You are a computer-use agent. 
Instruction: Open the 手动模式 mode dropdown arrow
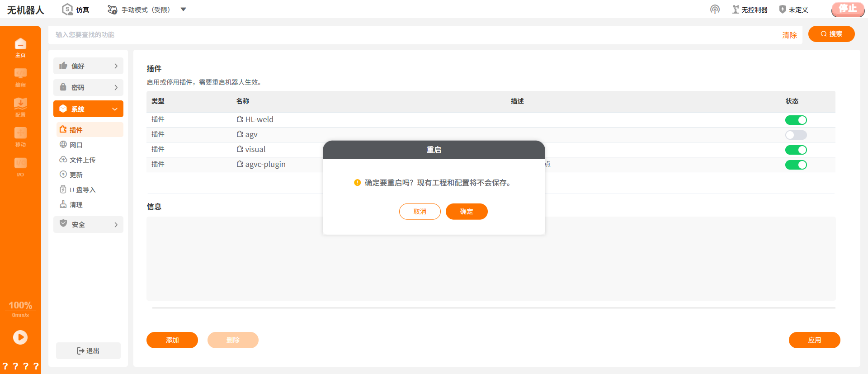point(183,9)
